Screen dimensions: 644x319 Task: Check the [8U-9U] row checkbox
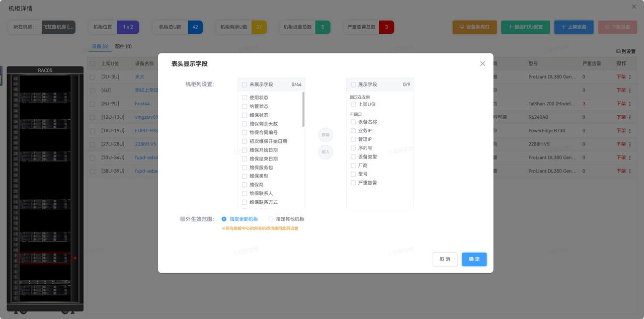click(x=92, y=104)
